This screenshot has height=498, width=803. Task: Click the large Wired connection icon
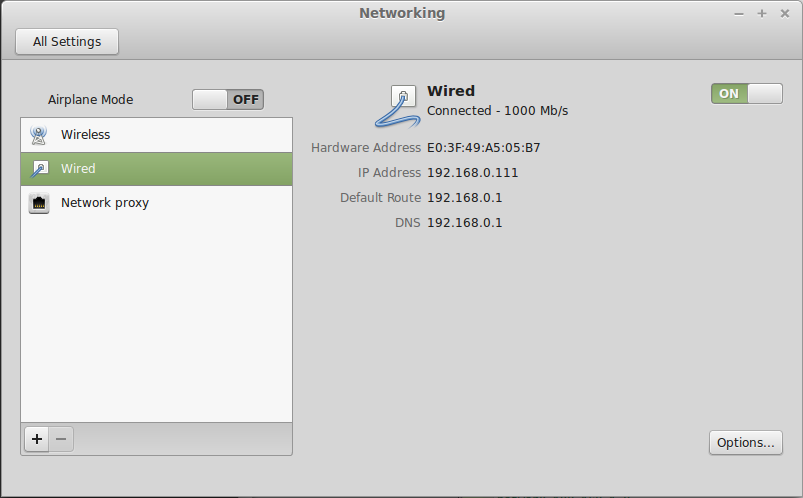[397, 106]
